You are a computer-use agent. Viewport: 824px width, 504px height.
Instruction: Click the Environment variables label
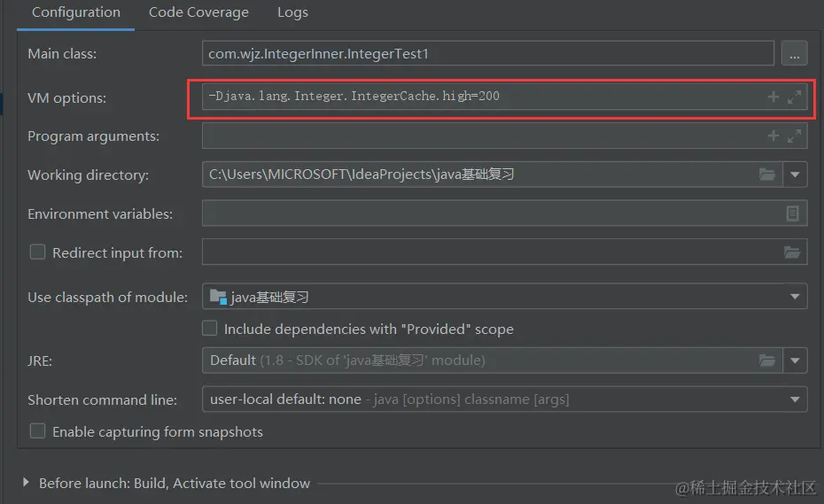[100, 213]
